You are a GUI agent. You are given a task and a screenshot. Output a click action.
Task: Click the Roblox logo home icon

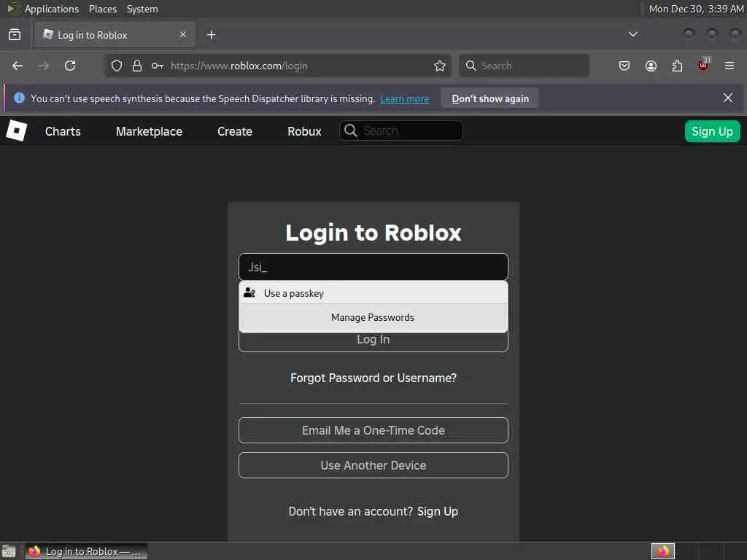point(16,131)
